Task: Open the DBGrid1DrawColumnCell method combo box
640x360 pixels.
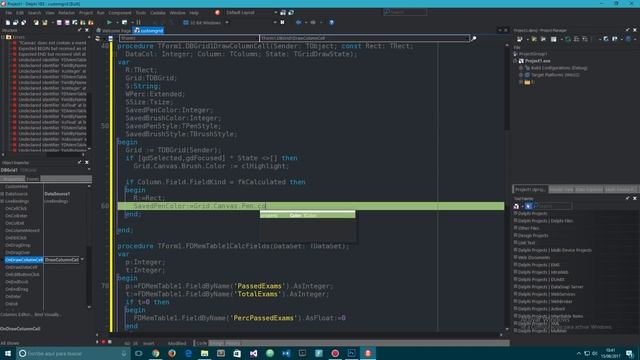Action: [x=364, y=38]
